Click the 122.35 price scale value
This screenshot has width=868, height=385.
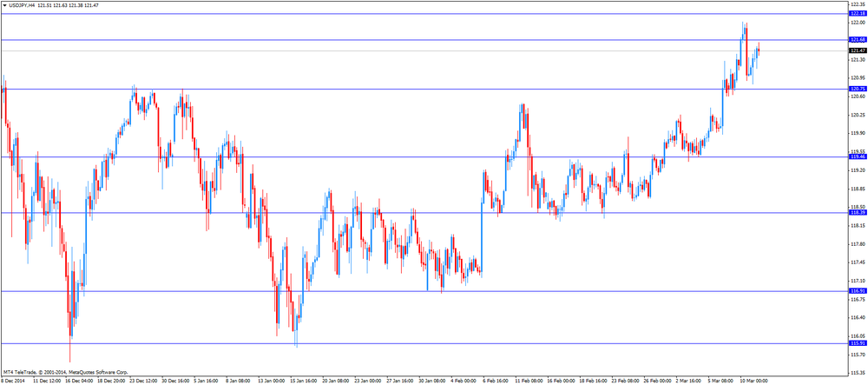(858, 3)
